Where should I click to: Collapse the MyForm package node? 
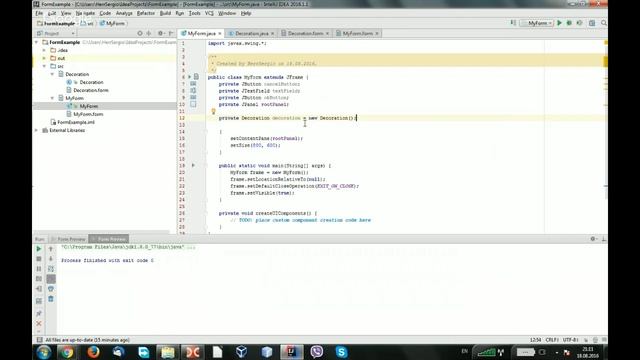click(52, 98)
